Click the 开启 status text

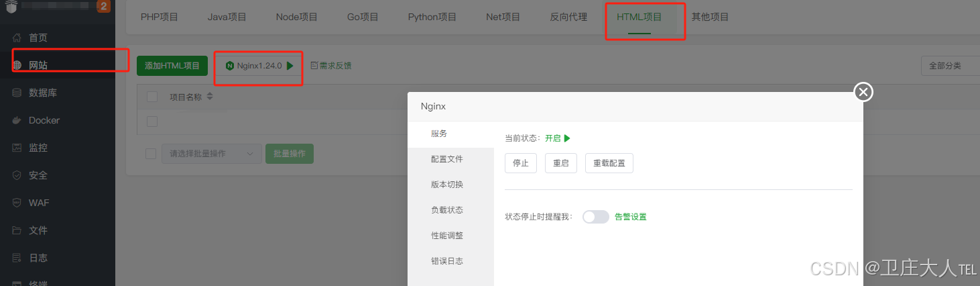pyautogui.click(x=552, y=138)
